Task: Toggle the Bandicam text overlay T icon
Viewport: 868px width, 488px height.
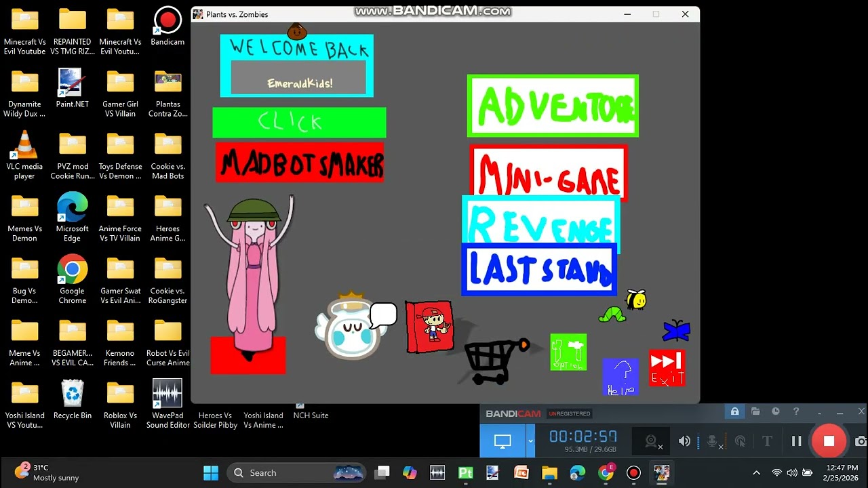Action: (x=767, y=441)
